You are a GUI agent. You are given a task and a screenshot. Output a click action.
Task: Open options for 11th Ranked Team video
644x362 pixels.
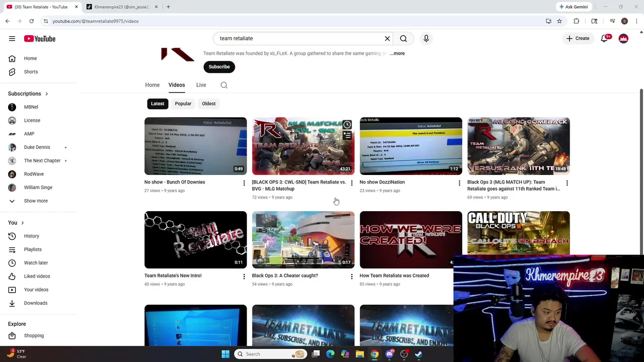click(x=567, y=183)
